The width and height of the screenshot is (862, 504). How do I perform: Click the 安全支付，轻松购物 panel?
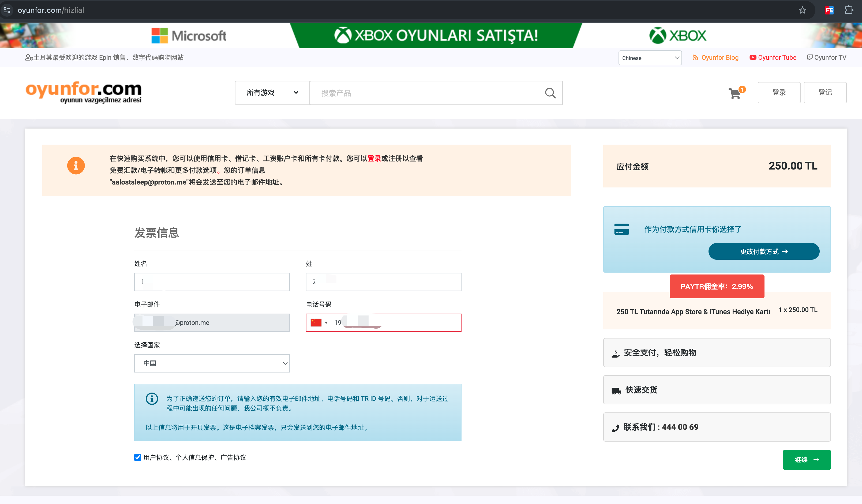click(717, 352)
